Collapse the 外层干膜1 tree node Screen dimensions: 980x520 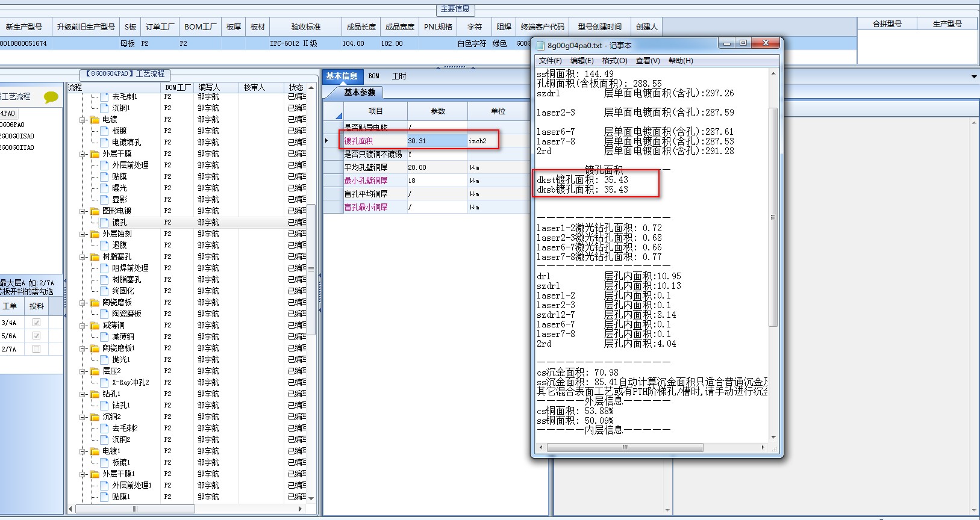(x=83, y=474)
